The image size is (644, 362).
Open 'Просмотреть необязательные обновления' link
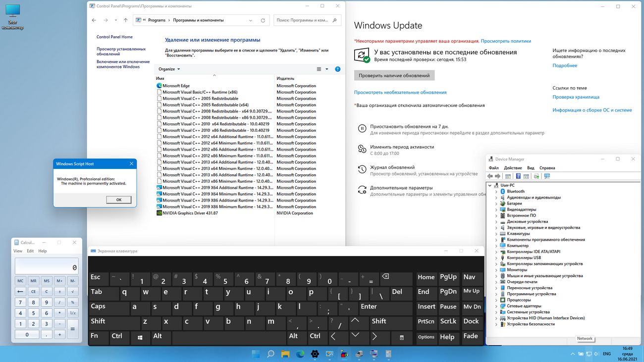point(400,92)
